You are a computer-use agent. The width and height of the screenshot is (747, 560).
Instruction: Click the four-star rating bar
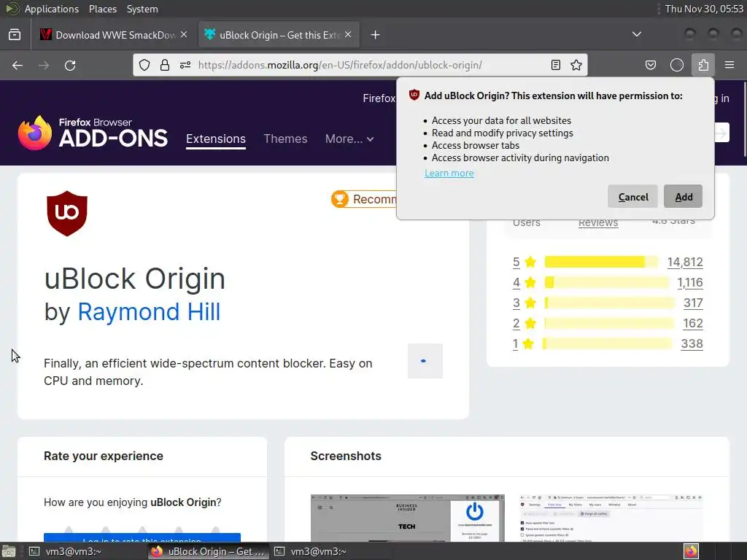[606, 282]
